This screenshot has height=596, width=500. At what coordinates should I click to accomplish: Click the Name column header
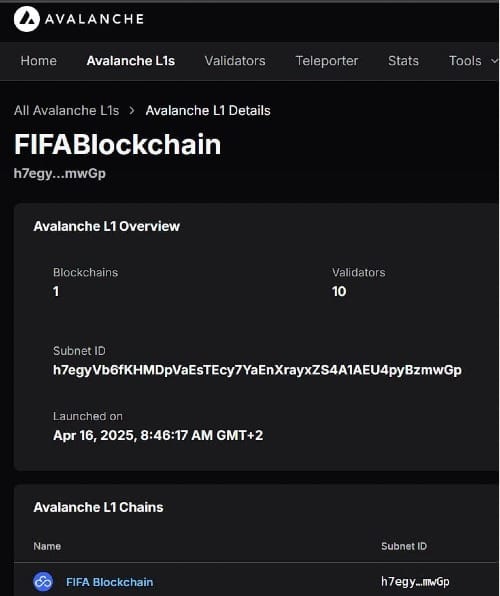[47, 546]
